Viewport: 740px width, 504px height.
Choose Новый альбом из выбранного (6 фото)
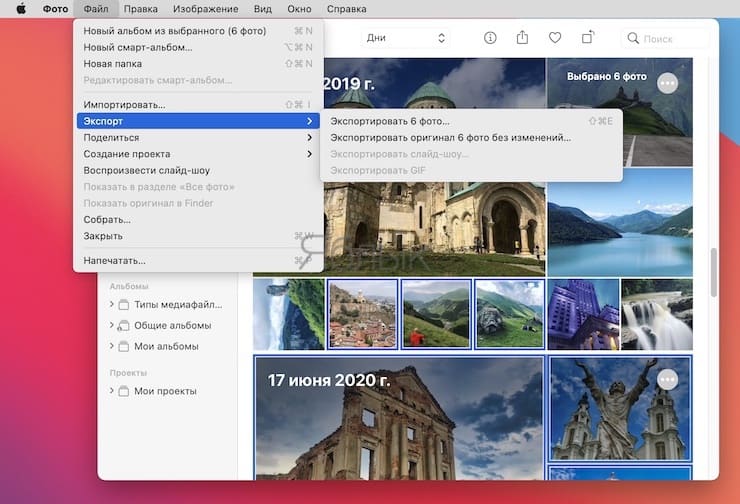tap(198, 31)
